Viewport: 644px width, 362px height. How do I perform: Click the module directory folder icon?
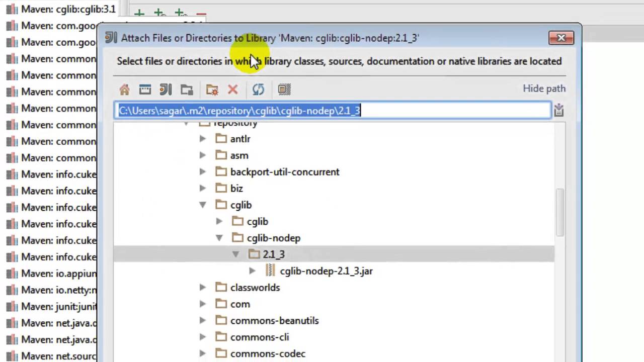coord(187,89)
